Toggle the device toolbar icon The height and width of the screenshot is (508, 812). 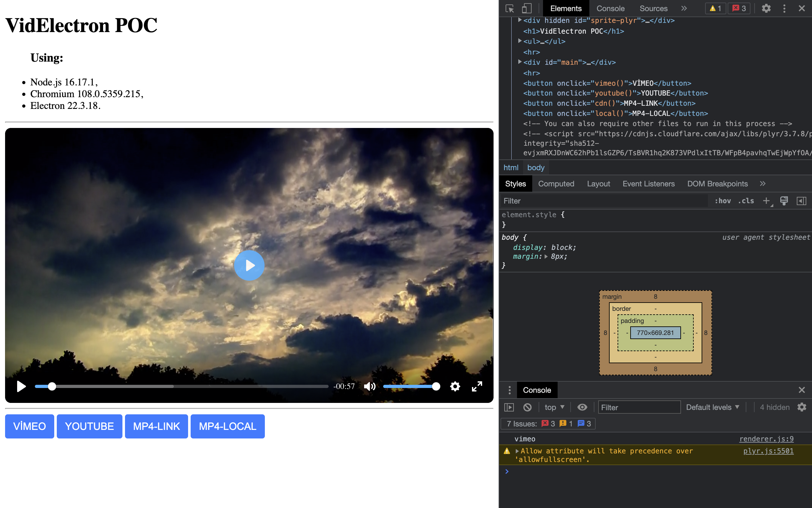click(x=527, y=8)
